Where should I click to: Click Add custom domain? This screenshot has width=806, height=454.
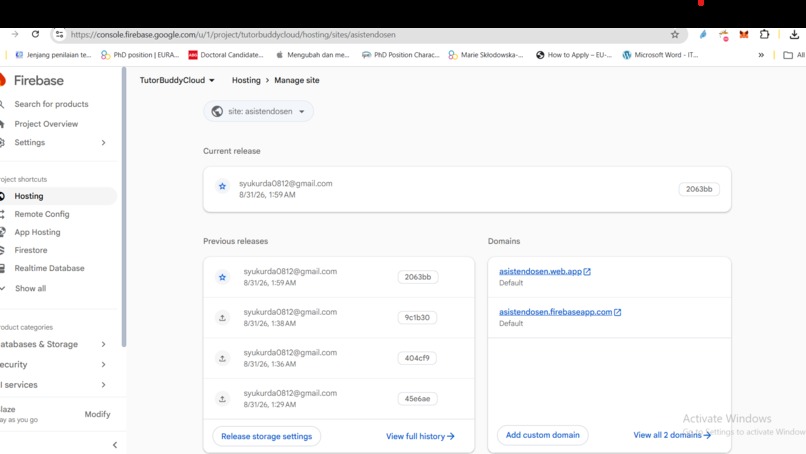tap(542, 435)
